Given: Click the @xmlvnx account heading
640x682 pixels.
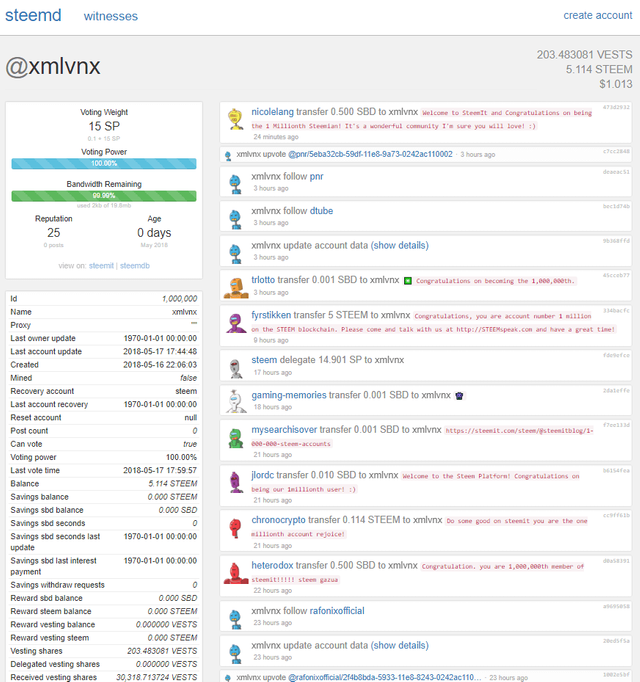Looking at the screenshot, I should [53, 67].
